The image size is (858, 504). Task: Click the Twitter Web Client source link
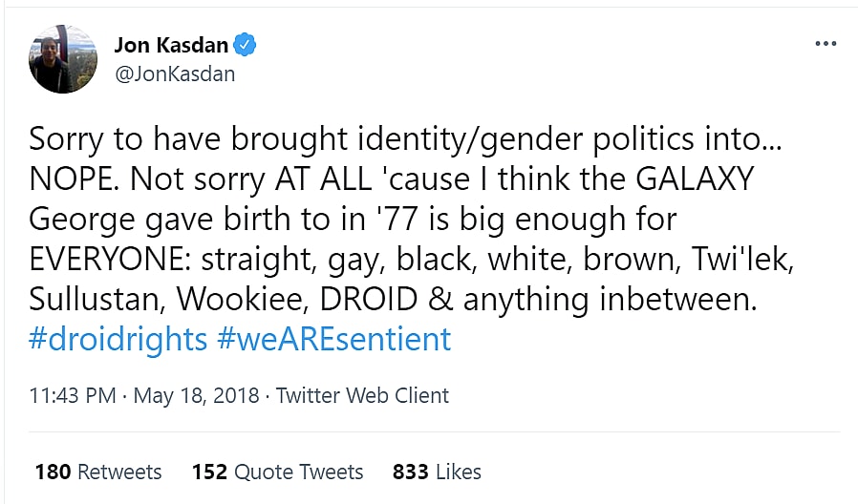362,395
